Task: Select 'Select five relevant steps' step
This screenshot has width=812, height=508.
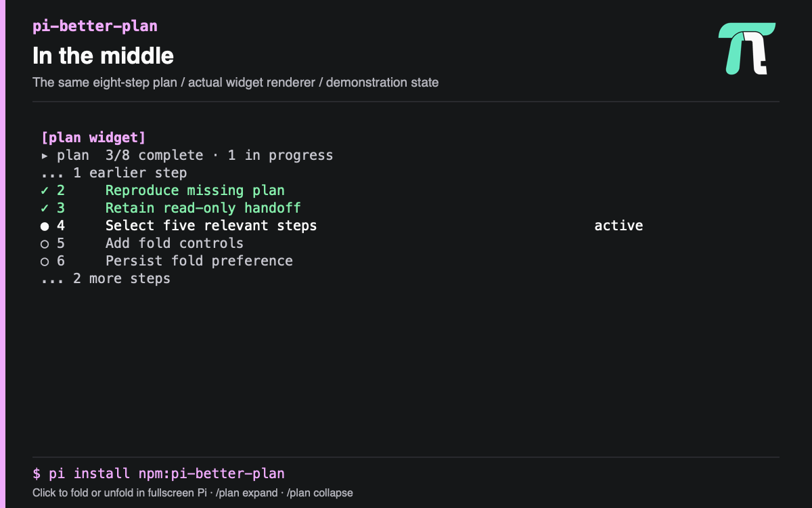Action: pyautogui.click(x=211, y=226)
